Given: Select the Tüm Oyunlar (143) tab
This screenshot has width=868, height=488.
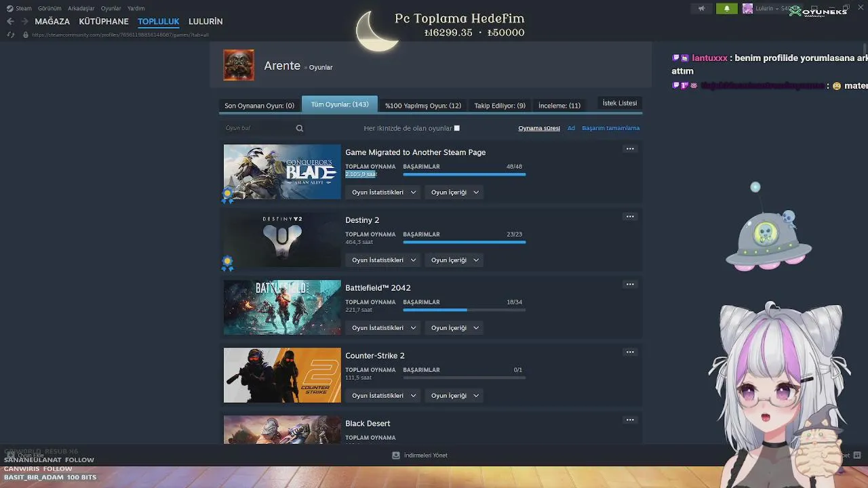Looking at the screenshot, I should coord(340,104).
